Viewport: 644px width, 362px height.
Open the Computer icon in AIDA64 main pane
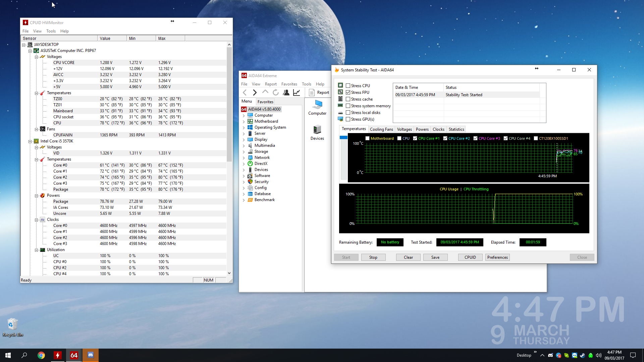[x=317, y=108]
